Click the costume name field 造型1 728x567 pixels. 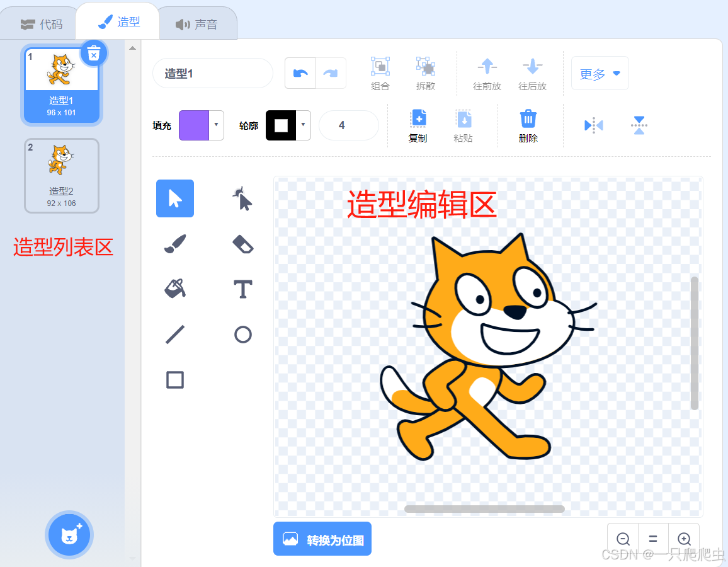[213, 73]
